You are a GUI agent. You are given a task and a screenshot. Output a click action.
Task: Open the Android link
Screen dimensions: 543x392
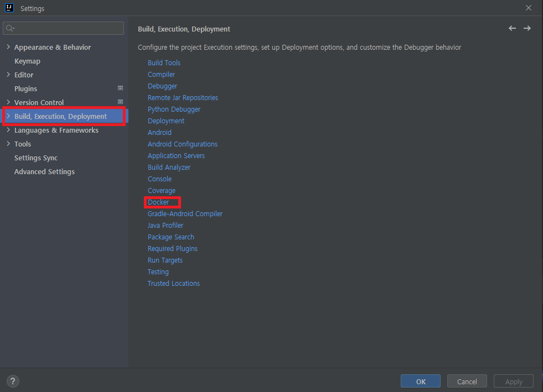[x=159, y=133]
